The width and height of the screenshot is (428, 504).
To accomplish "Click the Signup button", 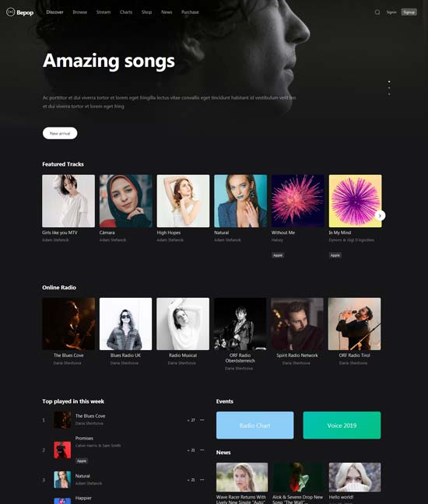I will [x=409, y=12].
